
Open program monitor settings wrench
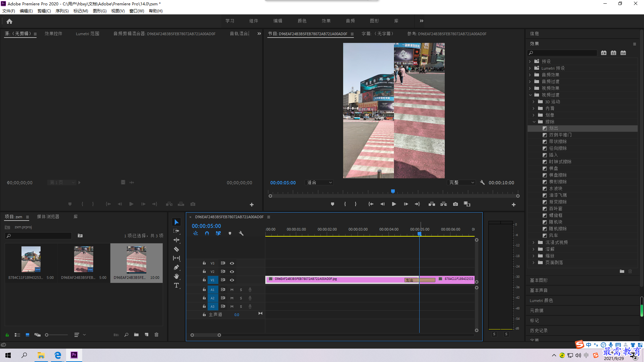click(x=482, y=183)
